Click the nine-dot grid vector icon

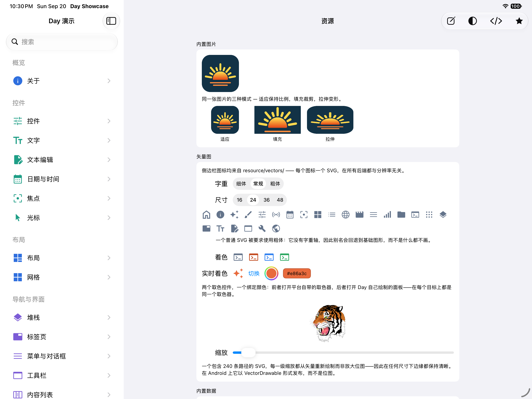429,215
